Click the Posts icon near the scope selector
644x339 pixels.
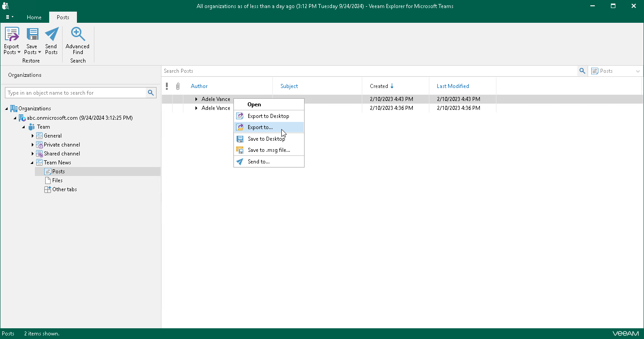(595, 71)
